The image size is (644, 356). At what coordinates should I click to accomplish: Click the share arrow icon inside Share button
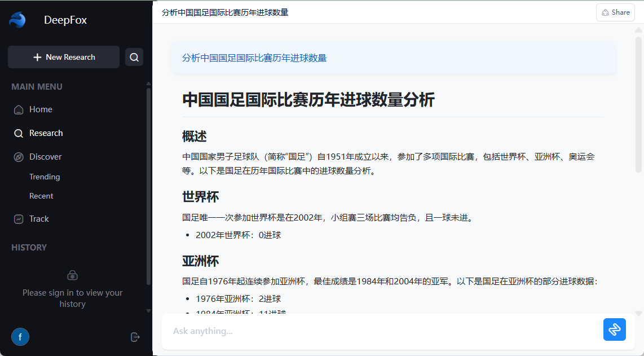[x=605, y=12]
